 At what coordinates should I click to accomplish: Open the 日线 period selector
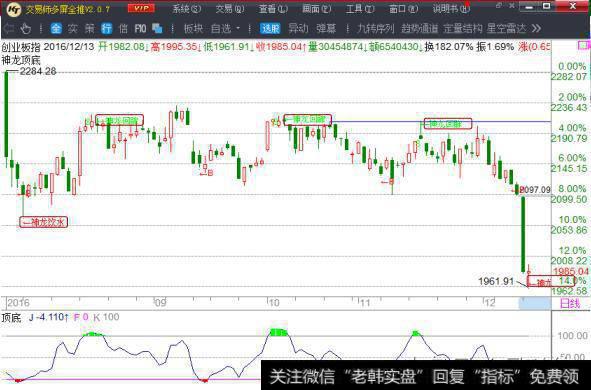coord(570,303)
